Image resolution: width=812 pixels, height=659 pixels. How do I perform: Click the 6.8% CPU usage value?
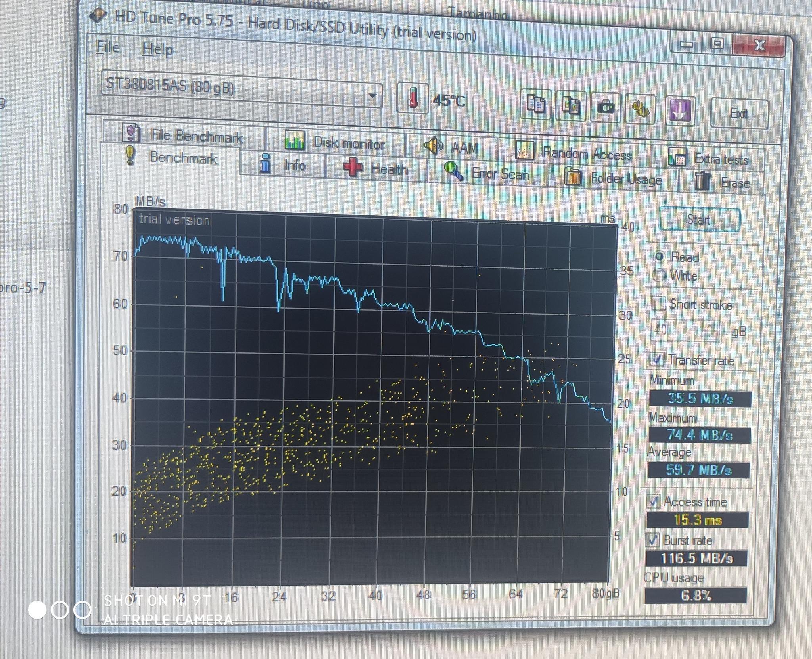[695, 595]
